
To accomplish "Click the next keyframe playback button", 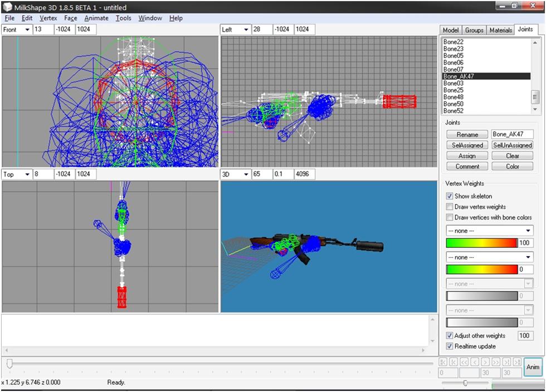I will point(506,362).
